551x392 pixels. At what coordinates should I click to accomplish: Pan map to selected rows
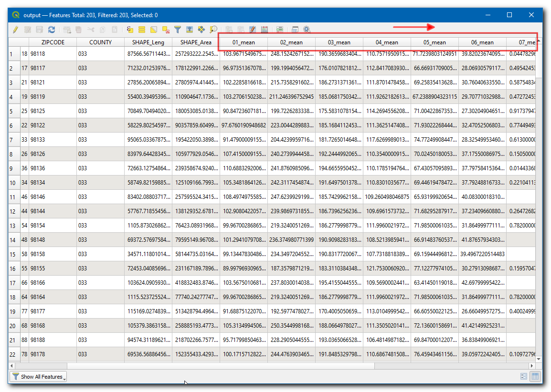(201, 30)
